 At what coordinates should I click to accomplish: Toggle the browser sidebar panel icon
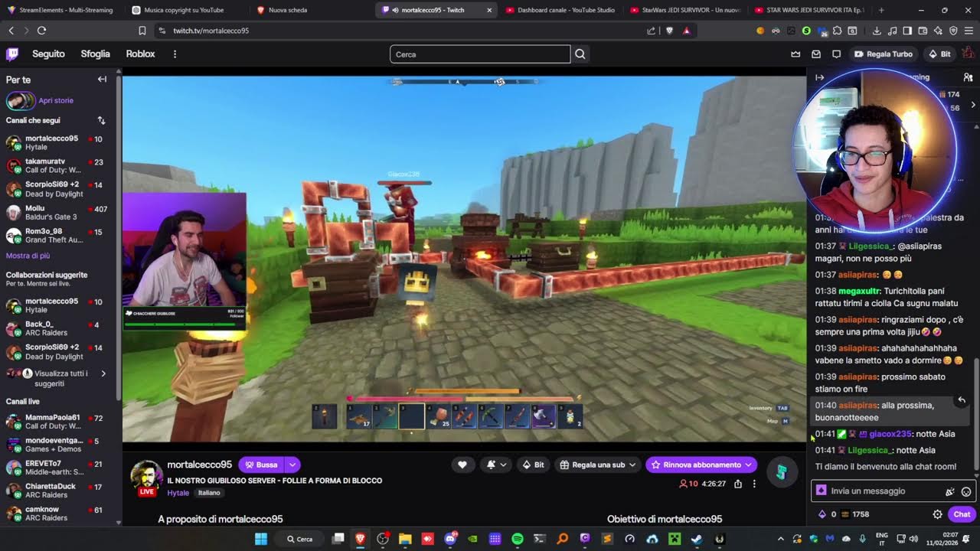pos(907,31)
